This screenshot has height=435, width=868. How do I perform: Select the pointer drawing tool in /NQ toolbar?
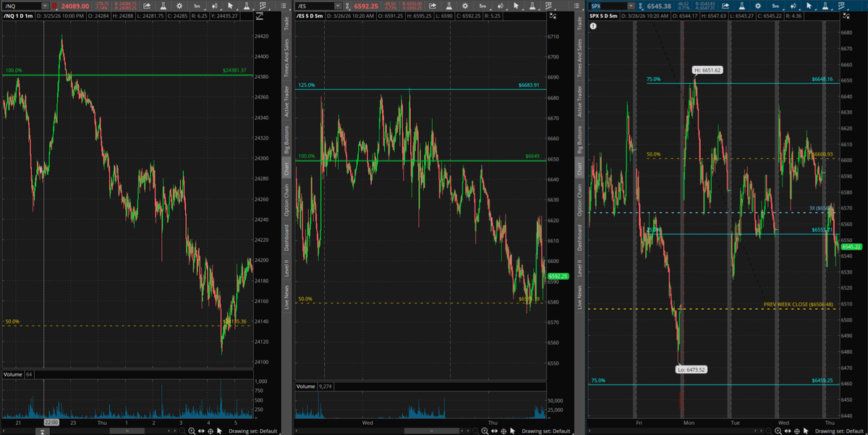tap(231, 6)
